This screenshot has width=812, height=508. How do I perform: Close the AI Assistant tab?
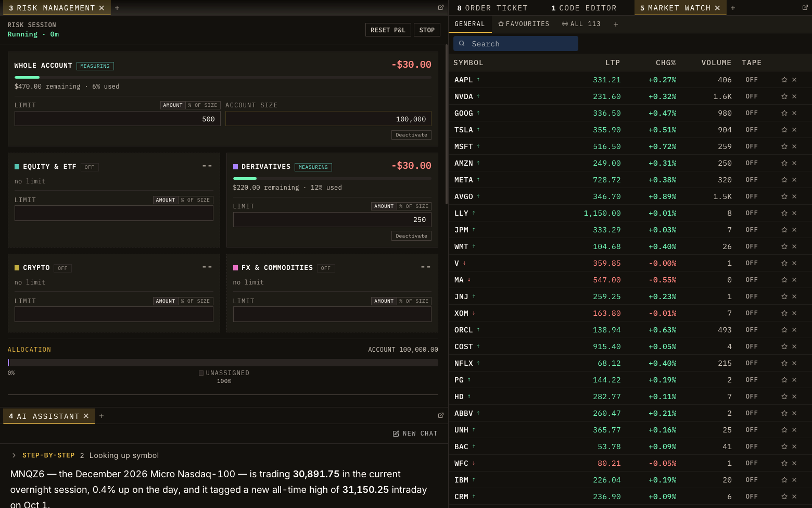[86, 416]
